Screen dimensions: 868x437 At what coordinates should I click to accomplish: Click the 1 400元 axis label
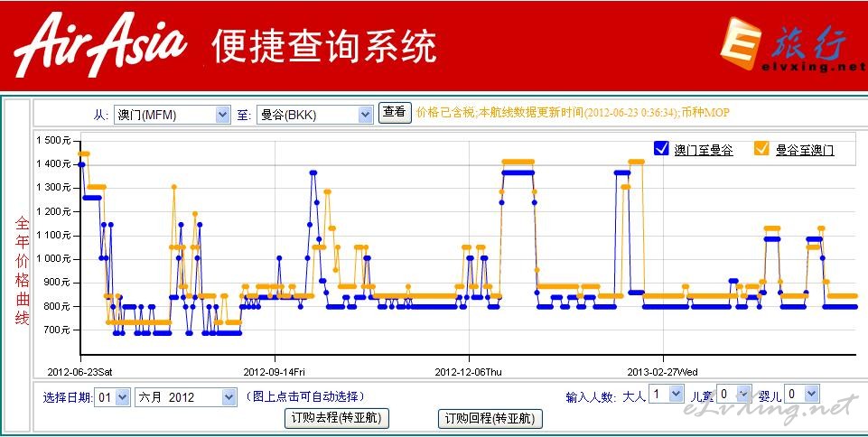53,163
